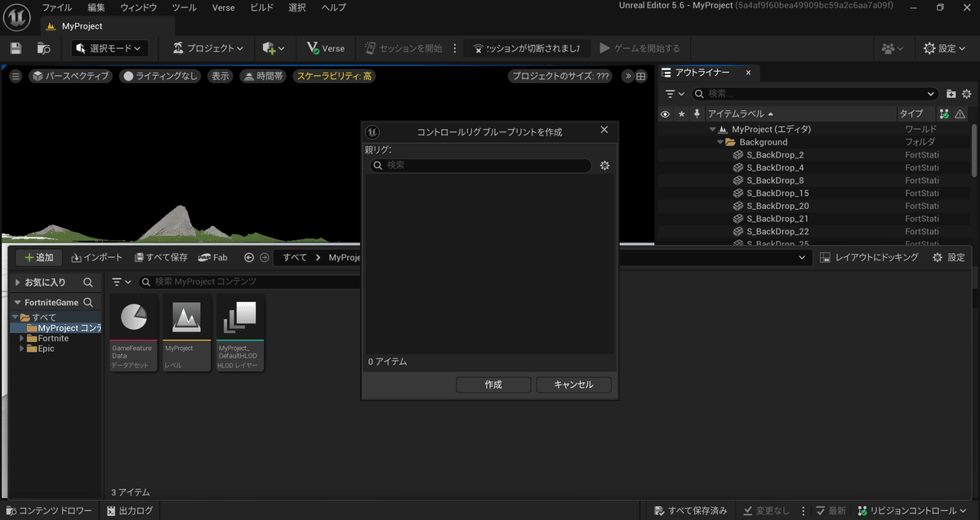The width and height of the screenshot is (980, 520).
Task: Open the 選択モード dropdown
Action: click(109, 48)
